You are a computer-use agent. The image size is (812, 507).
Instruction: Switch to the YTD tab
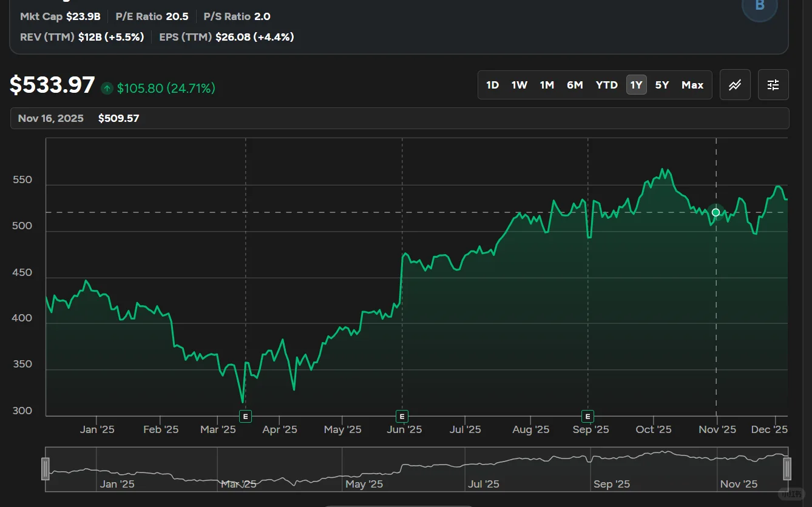tap(606, 85)
